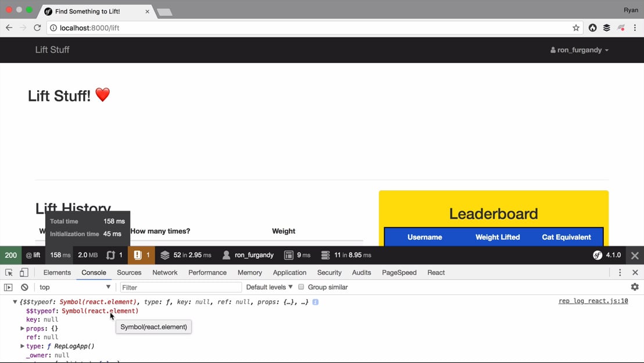
Task: Enable the Group similar checkbox
Action: pyautogui.click(x=301, y=287)
